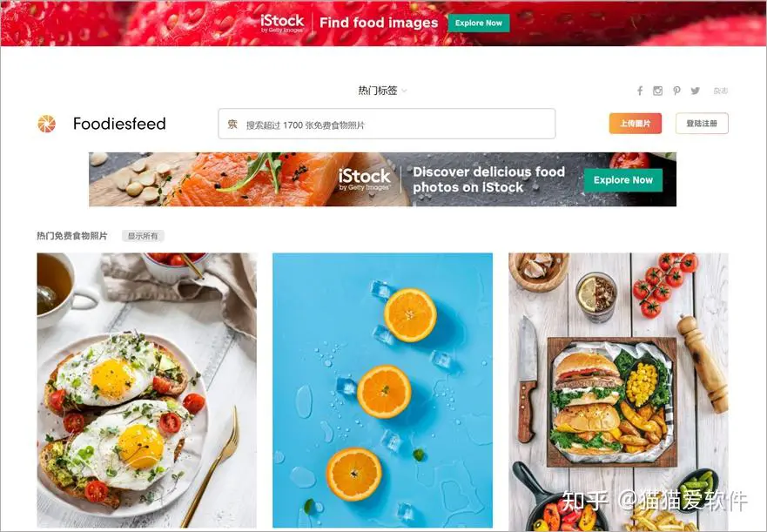
Task: Click the 热门免费食物照片 section heading
Action: [x=72, y=236]
